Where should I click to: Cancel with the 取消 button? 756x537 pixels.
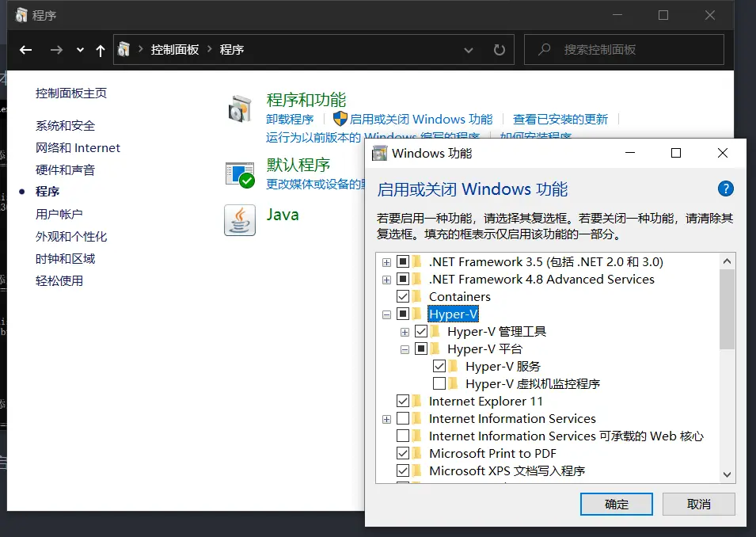coord(699,505)
